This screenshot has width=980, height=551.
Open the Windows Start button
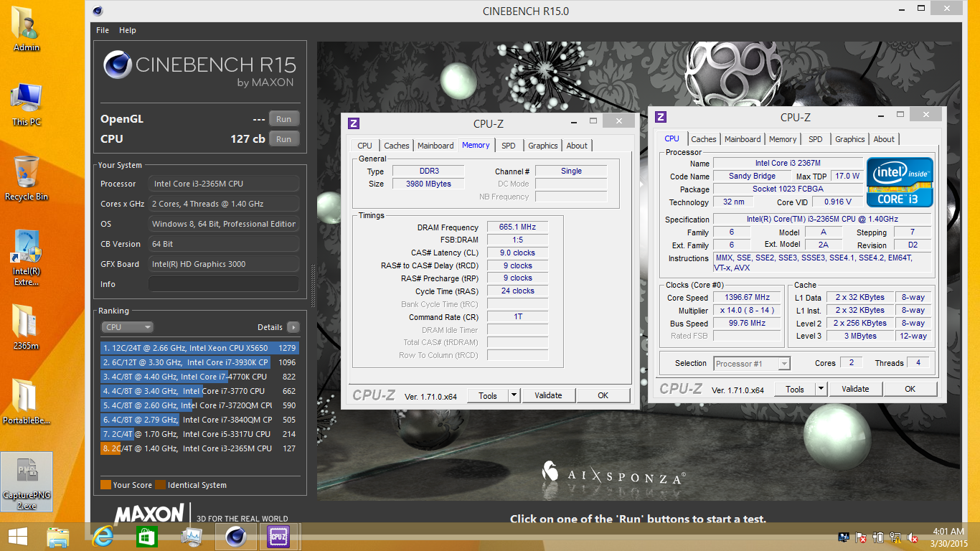[18, 537]
